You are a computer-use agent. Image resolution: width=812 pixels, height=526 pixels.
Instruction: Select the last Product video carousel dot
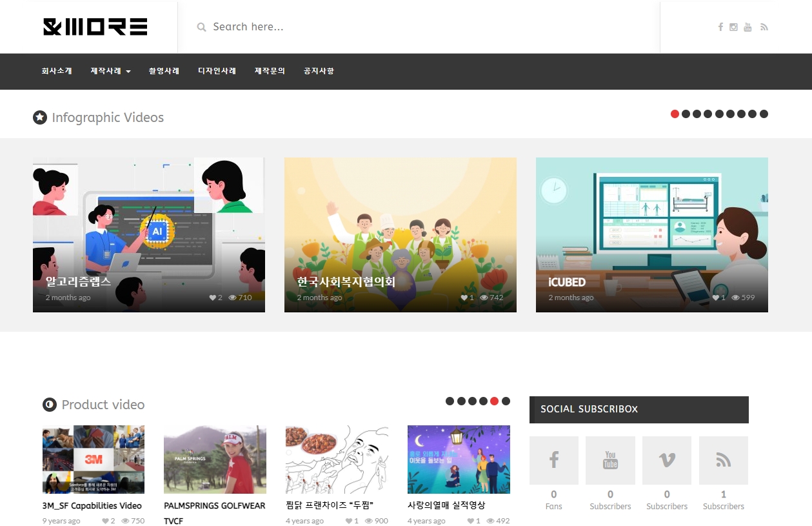pos(506,401)
